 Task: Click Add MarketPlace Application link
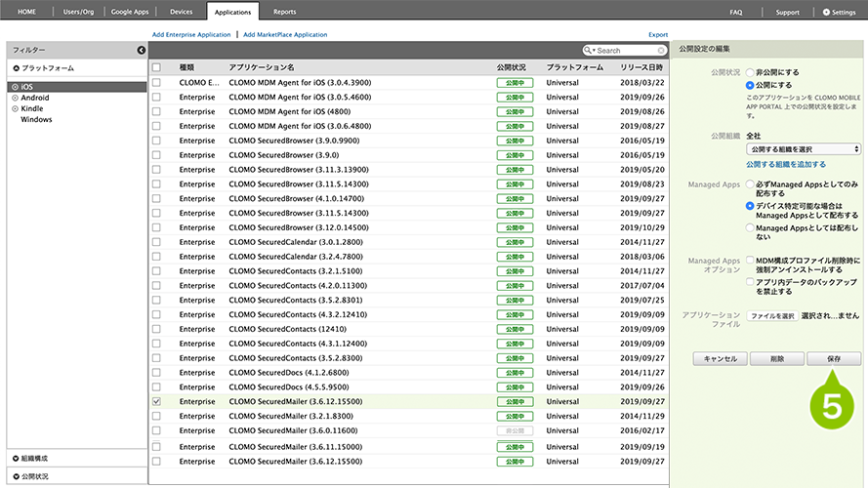285,34
